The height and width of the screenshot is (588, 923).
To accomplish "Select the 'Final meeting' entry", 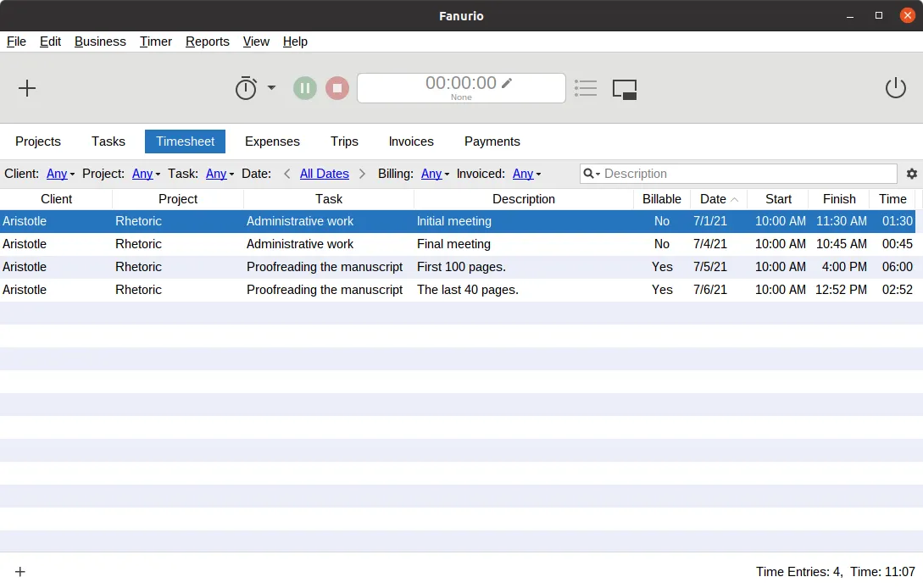I will [458, 244].
